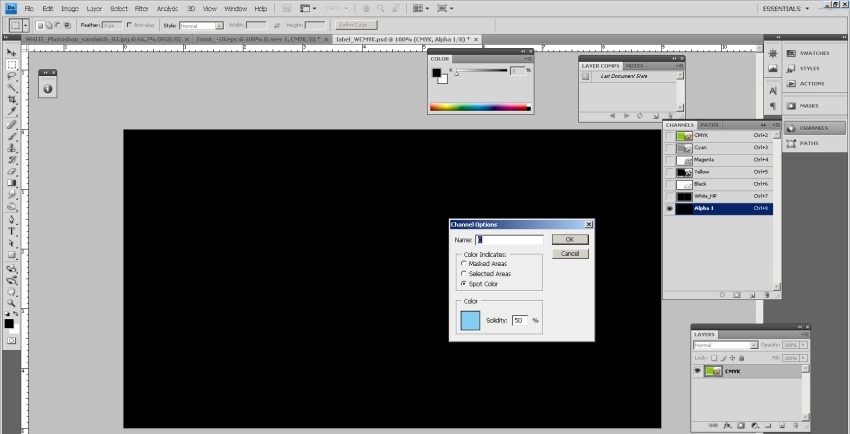Image resolution: width=850 pixels, height=434 pixels.
Task: Open the Color panel flyout menu
Action: click(528, 59)
